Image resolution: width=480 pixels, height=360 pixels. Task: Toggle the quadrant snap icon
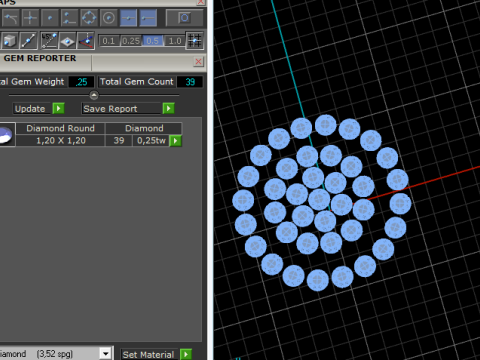click(89, 18)
